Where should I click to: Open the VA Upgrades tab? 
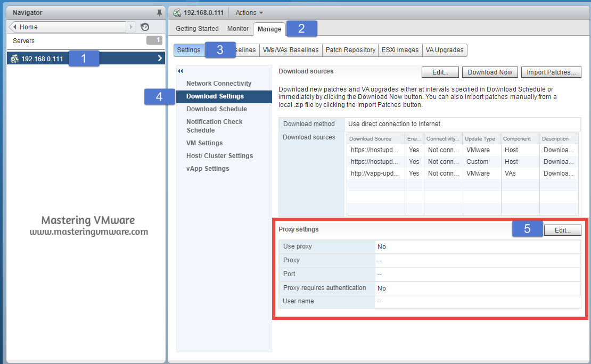pos(445,49)
